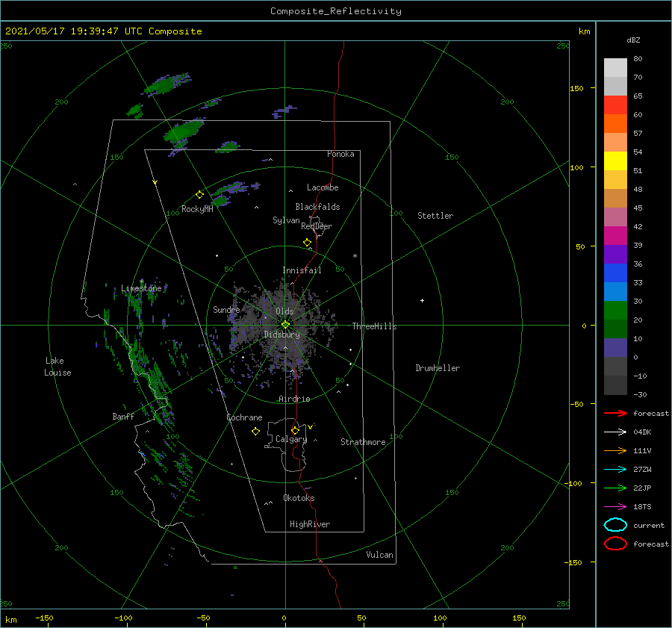
Task: Click the 2021/05/17 19:39:47 UTC timestamp
Action: pyautogui.click(x=74, y=31)
